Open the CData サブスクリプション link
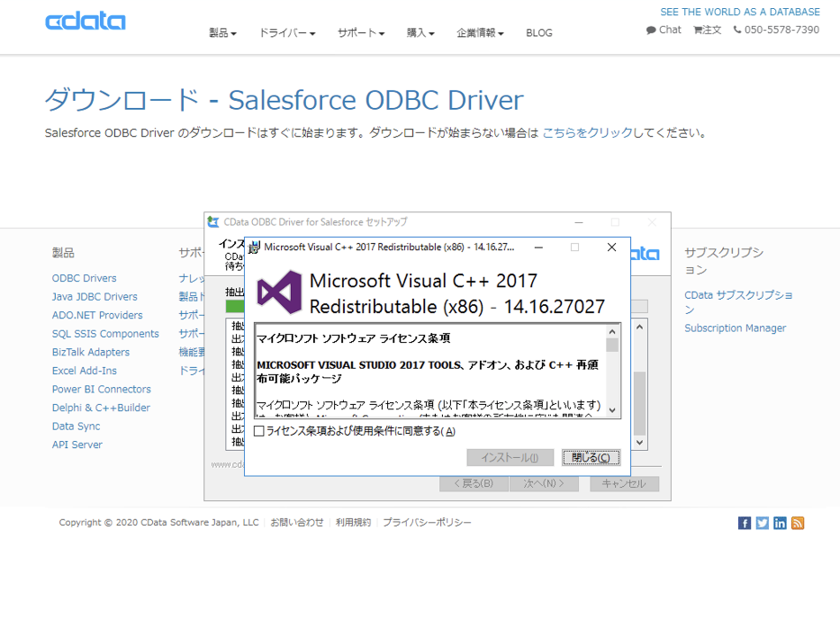This screenshot has width=840, height=620. point(737,302)
